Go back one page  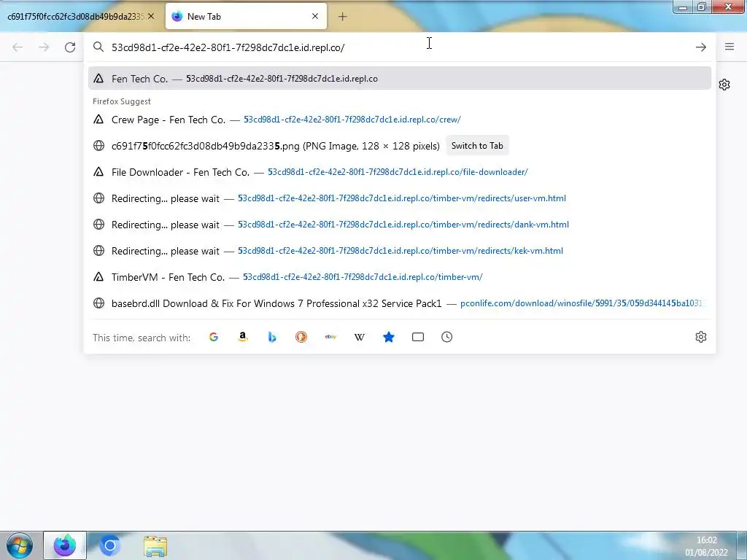[18, 47]
